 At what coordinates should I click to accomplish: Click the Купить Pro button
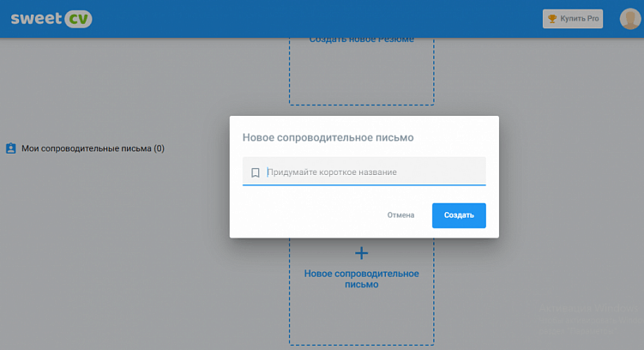pyautogui.click(x=573, y=19)
